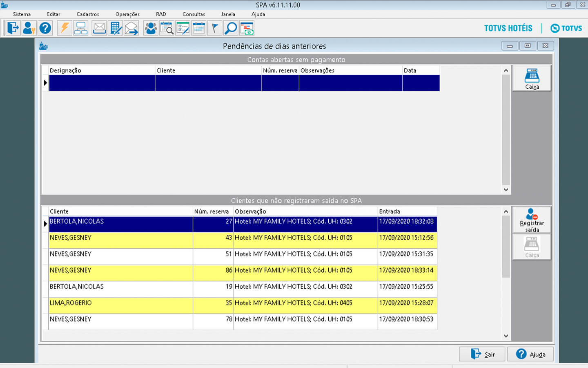Open the Consultas menu
The image size is (588, 368).
point(194,14)
